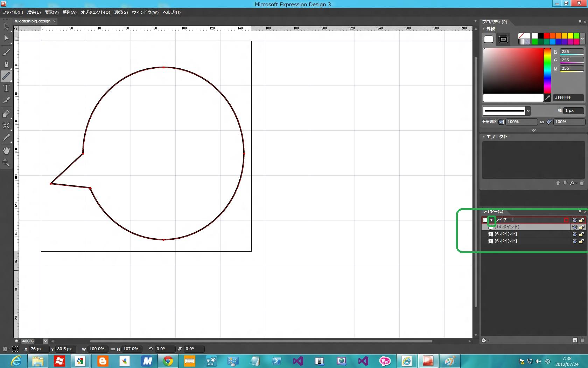Select the last [6 ポイント] layer item
The height and width of the screenshot is (368, 588).
coord(506,241)
